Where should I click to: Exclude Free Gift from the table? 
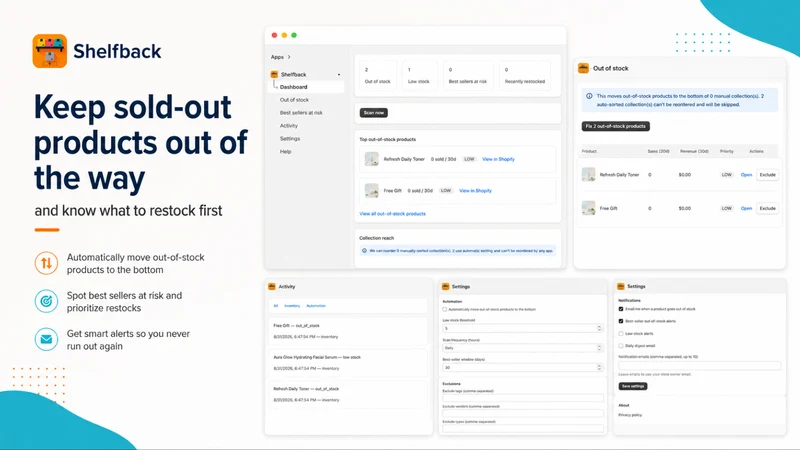(767, 208)
